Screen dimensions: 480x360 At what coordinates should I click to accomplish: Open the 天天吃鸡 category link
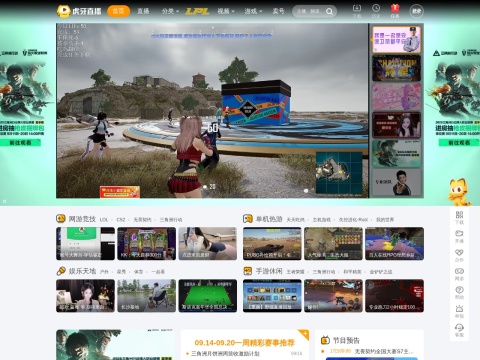click(x=296, y=220)
